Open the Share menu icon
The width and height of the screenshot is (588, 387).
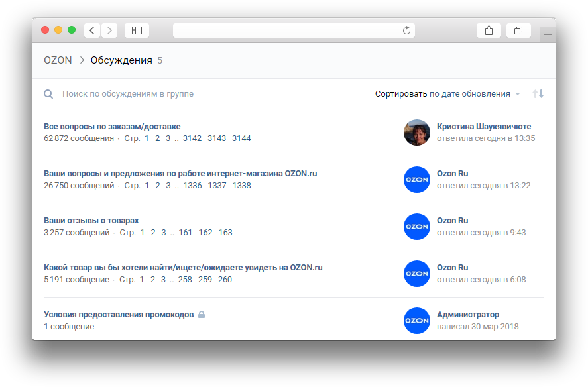pos(489,30)
